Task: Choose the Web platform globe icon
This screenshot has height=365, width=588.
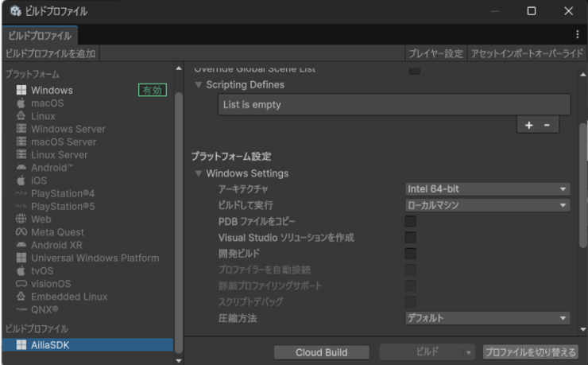Action: 21,219
